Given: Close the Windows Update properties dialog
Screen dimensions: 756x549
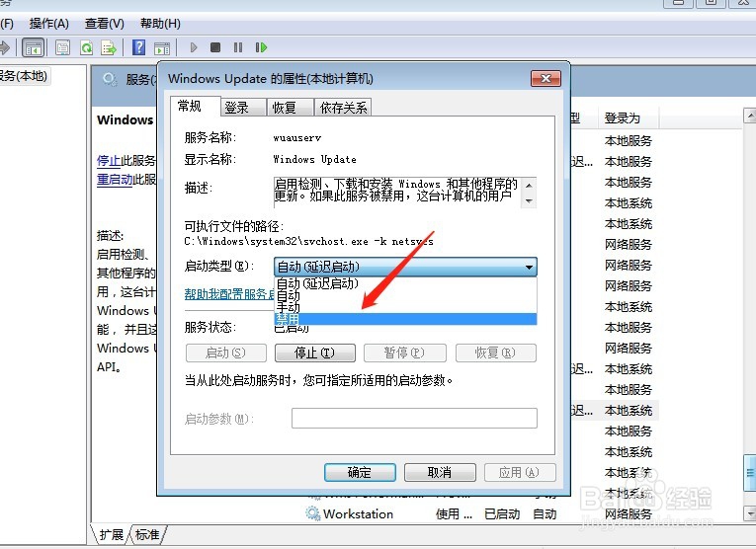Looking at the screenshot, I should (x=546, y=78).
